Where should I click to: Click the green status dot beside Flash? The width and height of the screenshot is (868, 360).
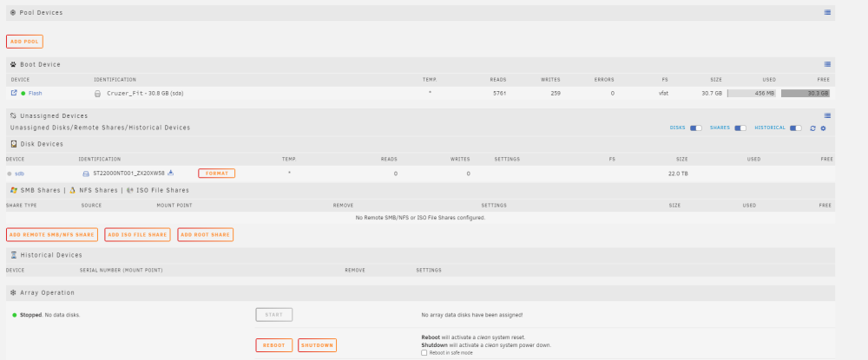click(x=23, y=94)
